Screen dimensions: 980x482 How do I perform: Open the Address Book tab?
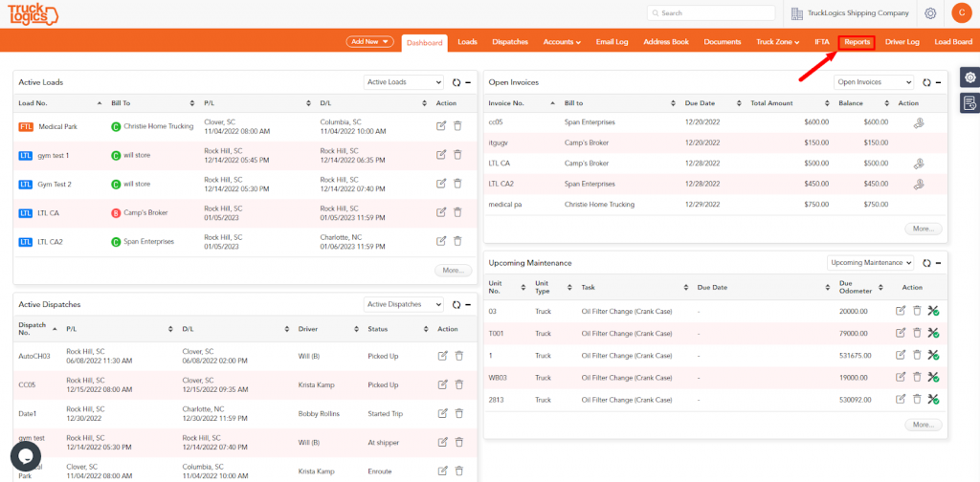coord(666,42)
